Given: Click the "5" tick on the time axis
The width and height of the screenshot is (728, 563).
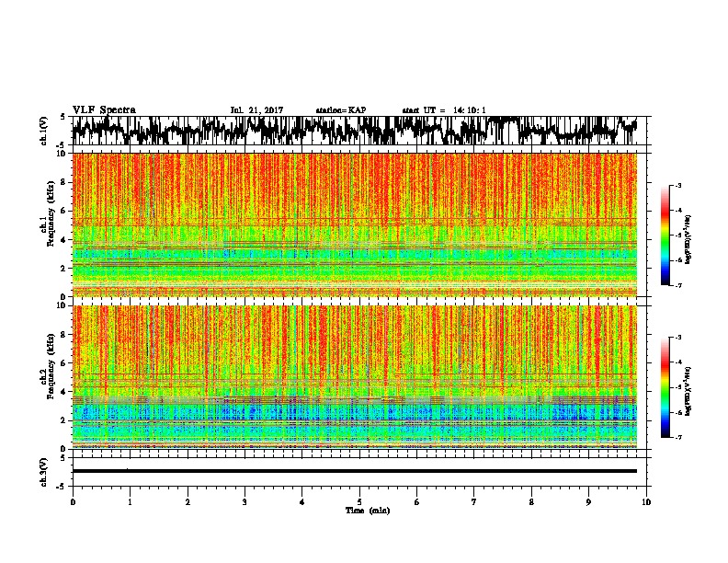Looking at the screenshot, I should [359, 502].
